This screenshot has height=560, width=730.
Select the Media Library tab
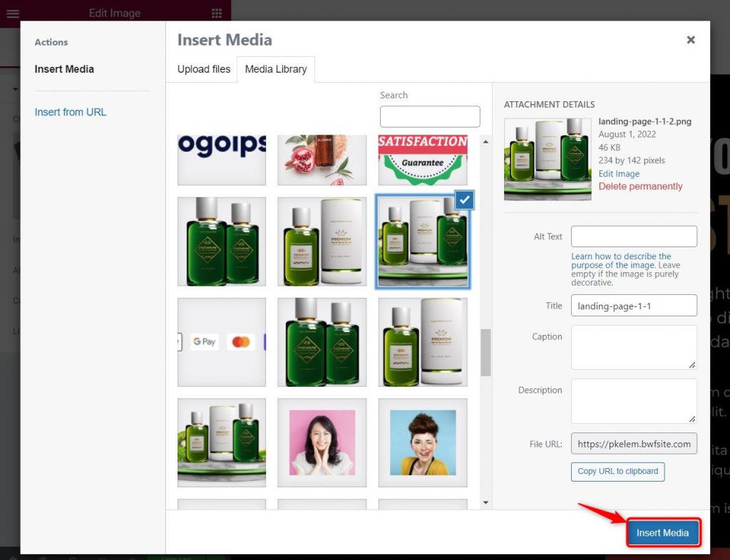(276, 69)
